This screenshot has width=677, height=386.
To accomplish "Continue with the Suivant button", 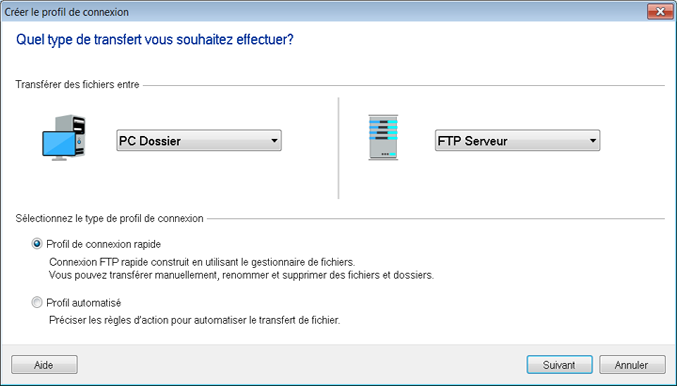I will click(x=559, y=365).
